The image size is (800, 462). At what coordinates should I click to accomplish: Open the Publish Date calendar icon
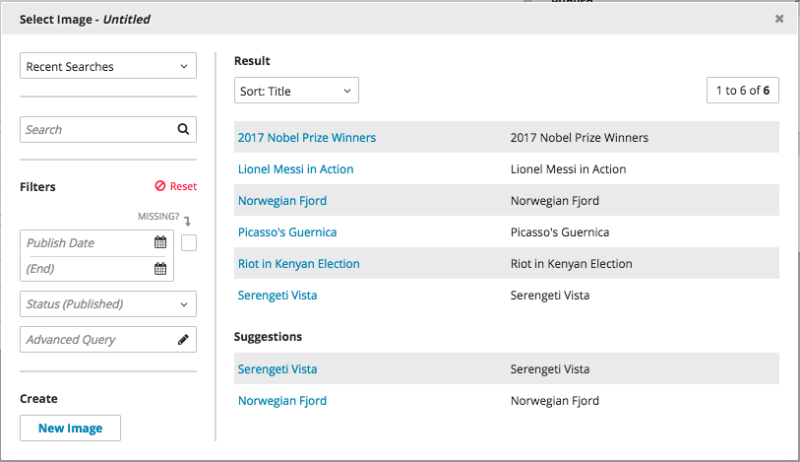tap(160, 242)
